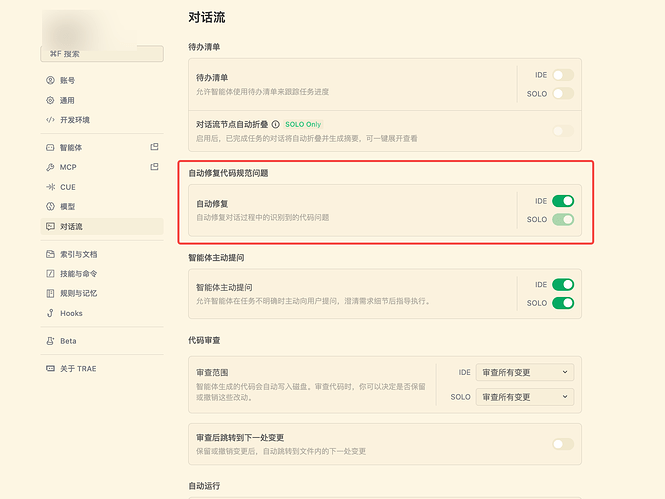The height and width of the screenshot is (499, 665).
Task: Click the Hooks hook icon
Action: click(x=50, y=313)
